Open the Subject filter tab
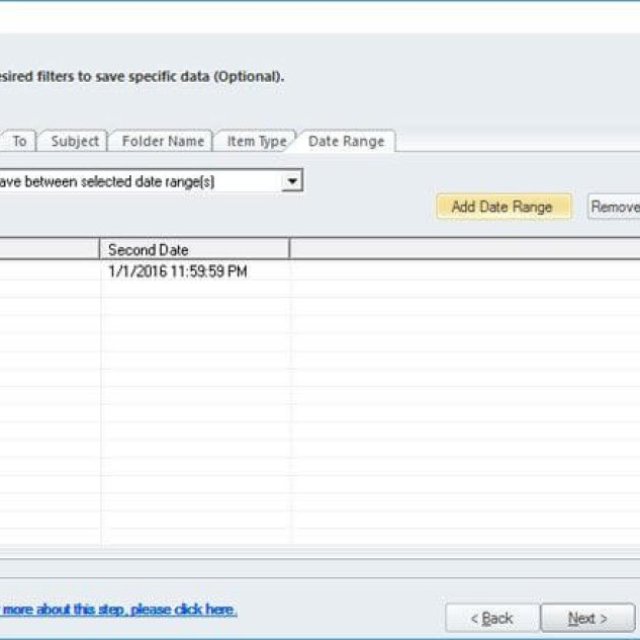This screenshot has height=640, width=640. tap(75, 141)
